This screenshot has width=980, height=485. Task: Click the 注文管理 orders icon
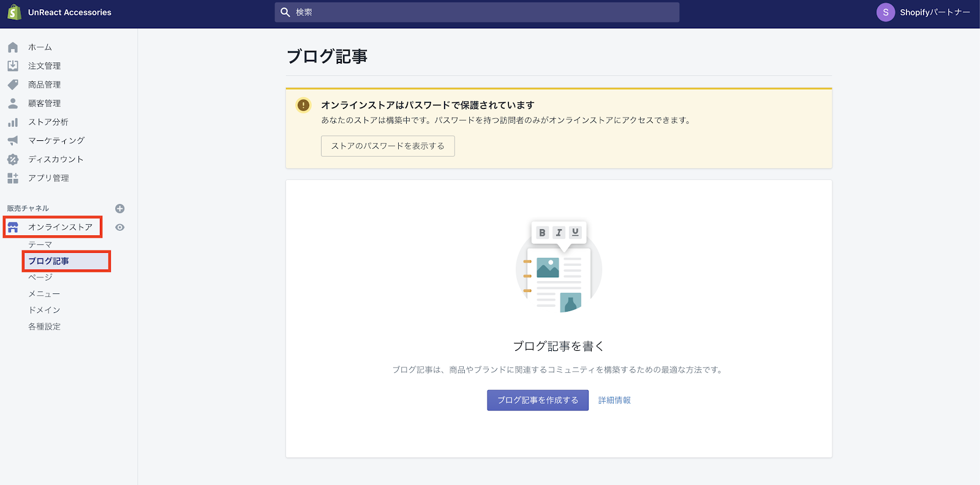point(13,66)
